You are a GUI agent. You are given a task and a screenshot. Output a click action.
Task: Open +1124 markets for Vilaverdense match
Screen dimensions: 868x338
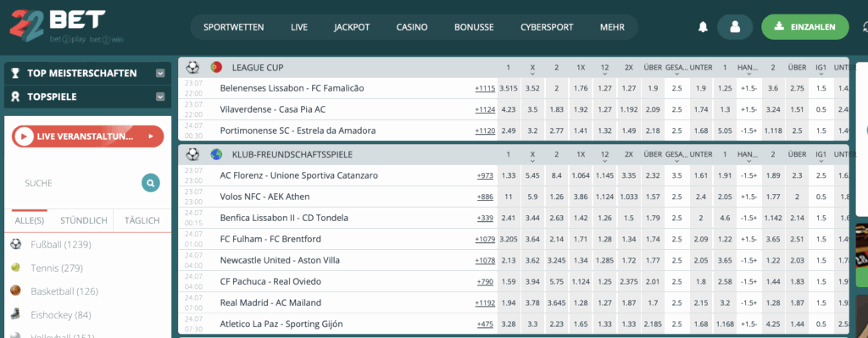pyautogui.click(x=485, y=109)
